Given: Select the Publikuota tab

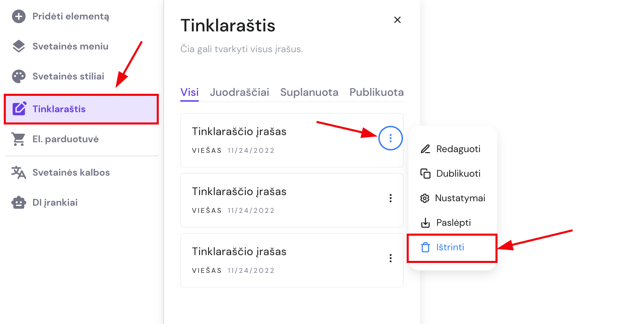Looking at the screenshot, I should coord(376,92).
